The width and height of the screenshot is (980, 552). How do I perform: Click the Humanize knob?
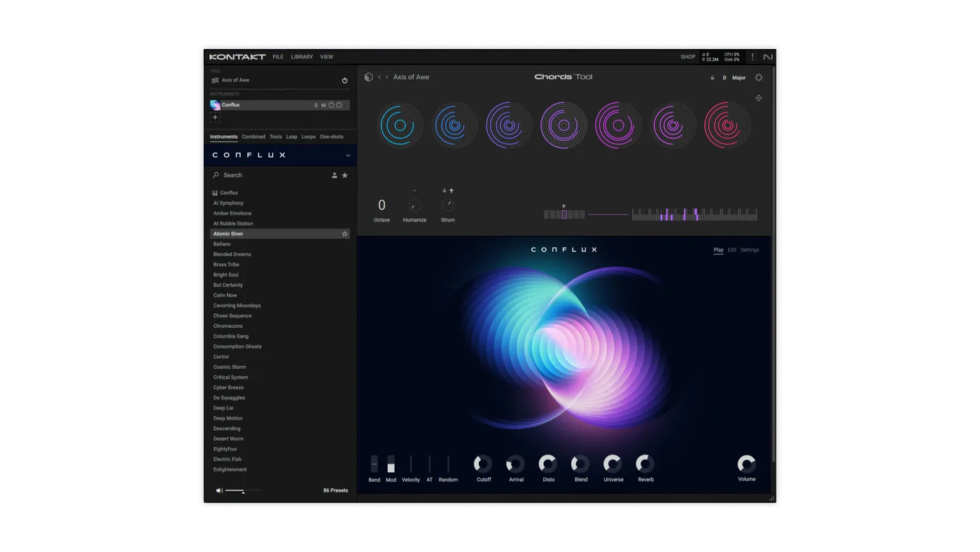[414, 205]
